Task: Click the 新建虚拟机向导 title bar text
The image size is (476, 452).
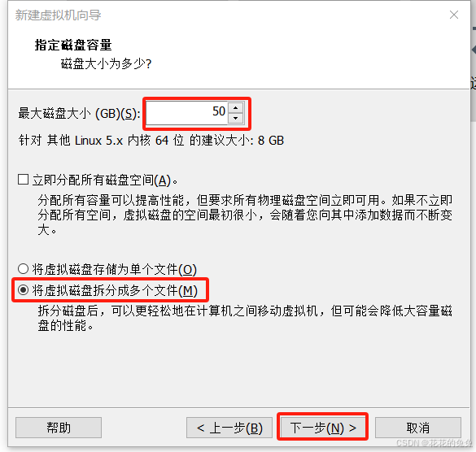Action: point(58,15)
